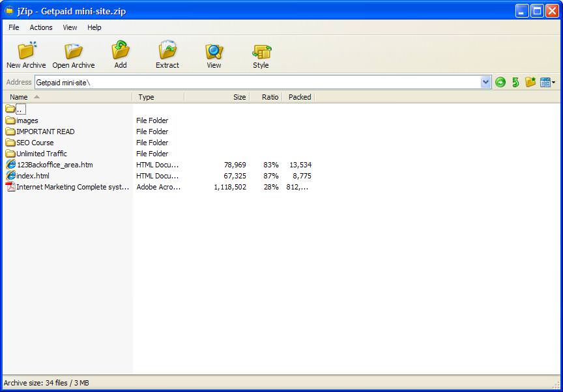Open the Help menu
The height and width of the screenshot is (392, 563).
(94, 27)
